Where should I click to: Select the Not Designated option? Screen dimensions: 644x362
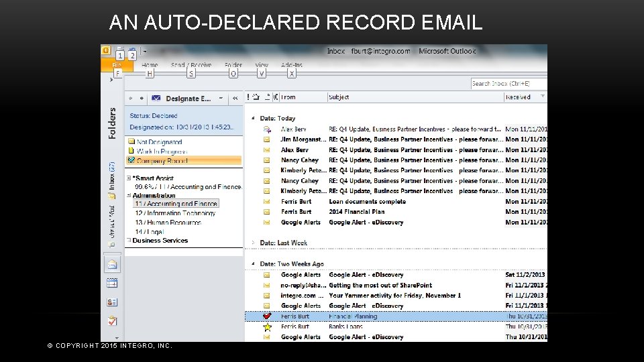click(160, 141)
